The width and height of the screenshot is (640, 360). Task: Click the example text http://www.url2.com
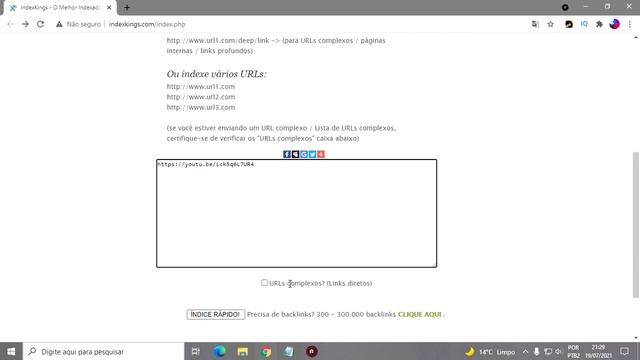tap(201, 97)
